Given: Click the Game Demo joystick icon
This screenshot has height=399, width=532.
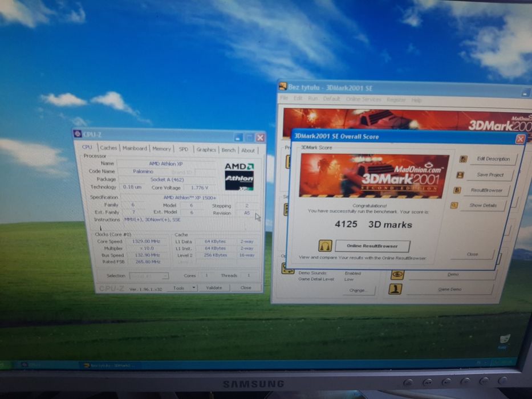Looking at the screenshot, I should click(x=395, y=289).
